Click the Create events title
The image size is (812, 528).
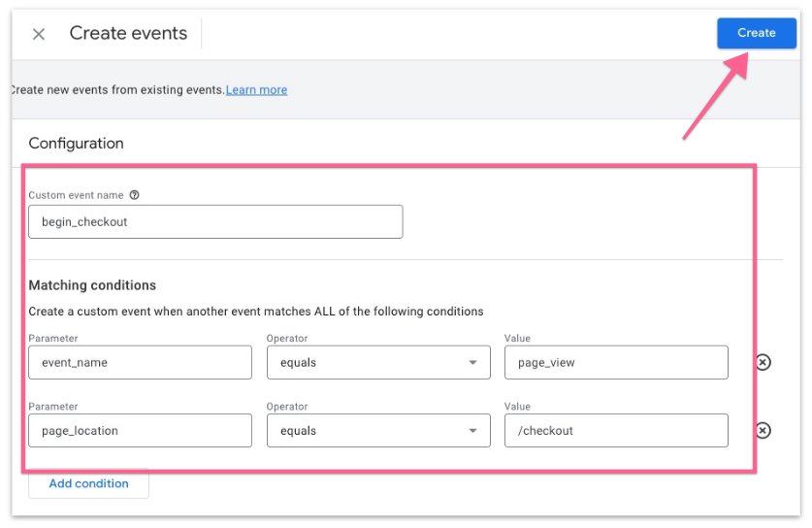coord(128,34)
